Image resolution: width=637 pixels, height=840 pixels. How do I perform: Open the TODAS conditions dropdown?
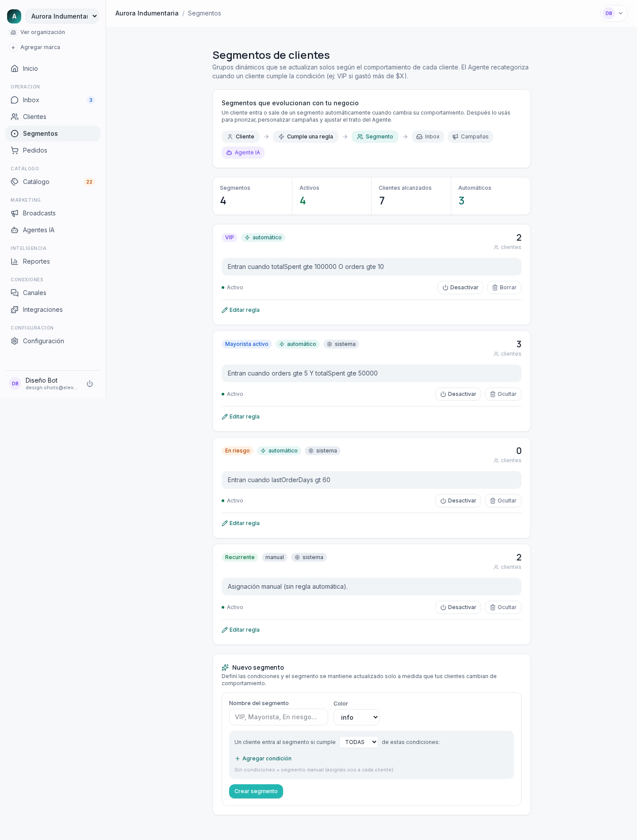(359, 742)
